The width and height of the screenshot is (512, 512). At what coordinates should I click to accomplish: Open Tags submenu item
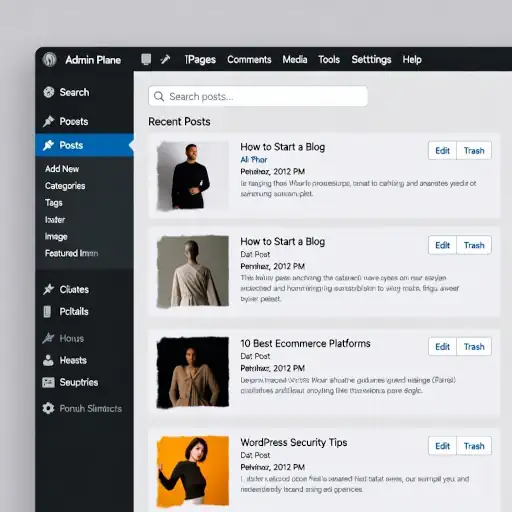click(54, 203)
